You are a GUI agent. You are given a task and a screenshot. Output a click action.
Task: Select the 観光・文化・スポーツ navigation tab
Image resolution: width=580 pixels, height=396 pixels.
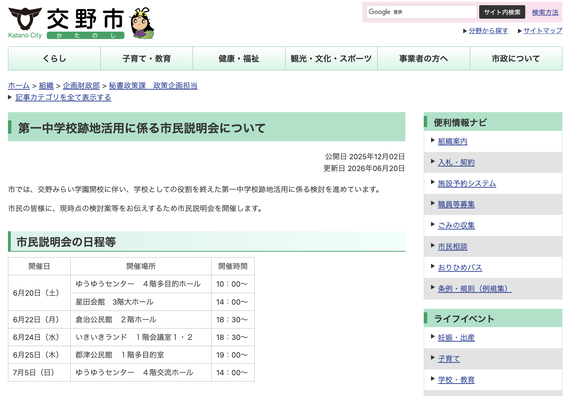331,58
